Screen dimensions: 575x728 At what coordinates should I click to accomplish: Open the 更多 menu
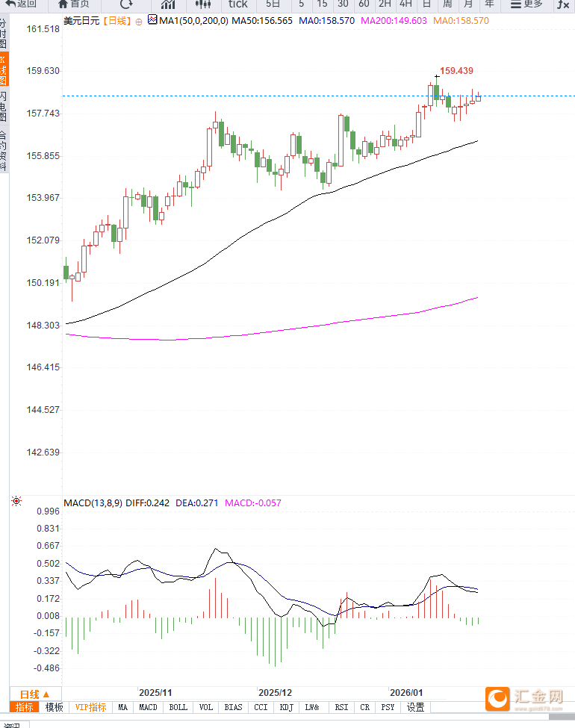526,4
